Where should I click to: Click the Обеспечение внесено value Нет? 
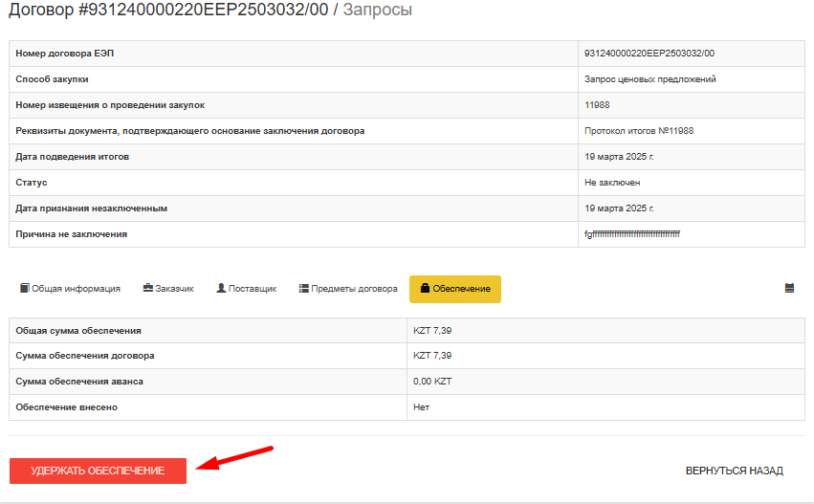(421, 407)
